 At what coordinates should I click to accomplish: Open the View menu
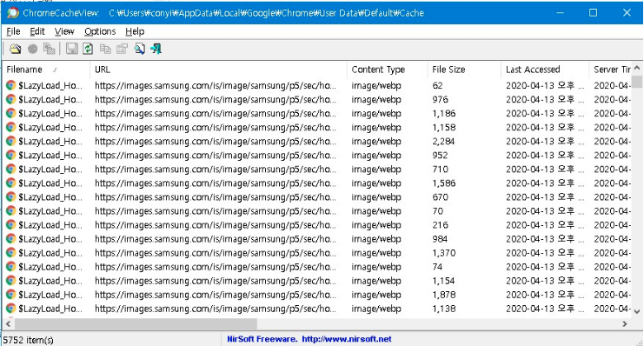click(x=64, y=31)
